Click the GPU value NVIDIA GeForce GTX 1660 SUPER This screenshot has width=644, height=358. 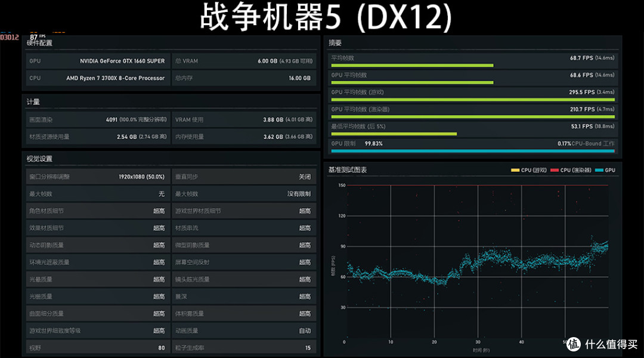122,61
